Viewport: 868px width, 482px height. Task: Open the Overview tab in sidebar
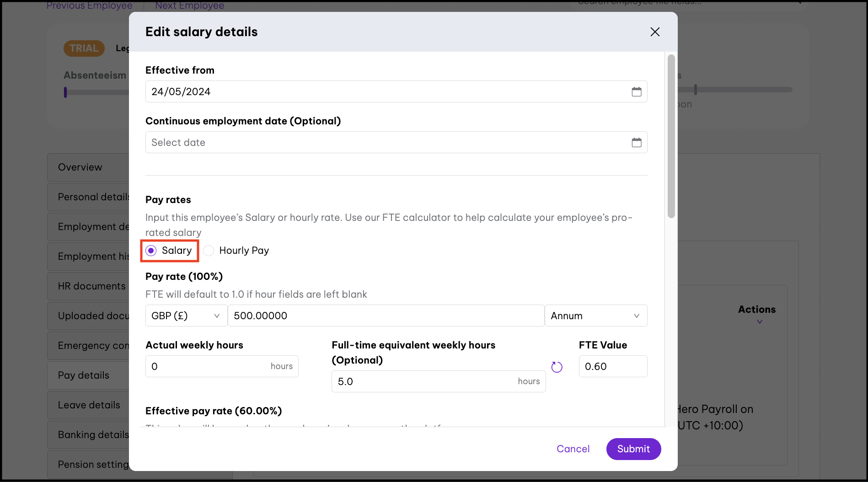click(80, 167)
